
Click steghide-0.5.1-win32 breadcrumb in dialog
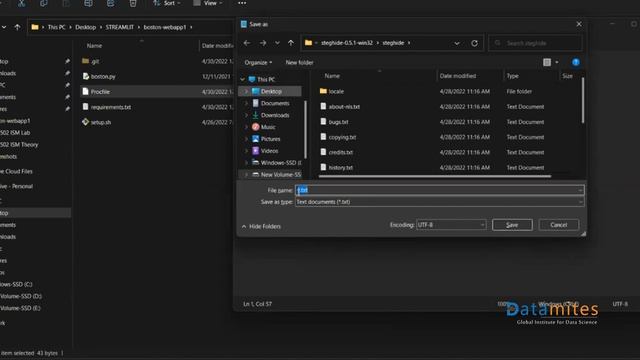[x=347, y=43]
